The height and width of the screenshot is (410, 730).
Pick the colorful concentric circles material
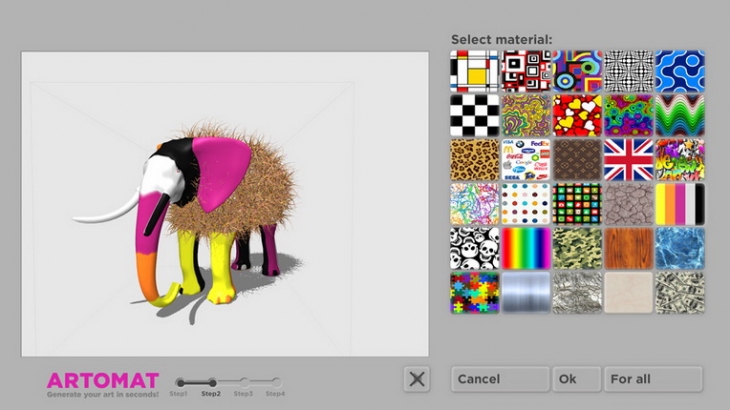point(577,71)
